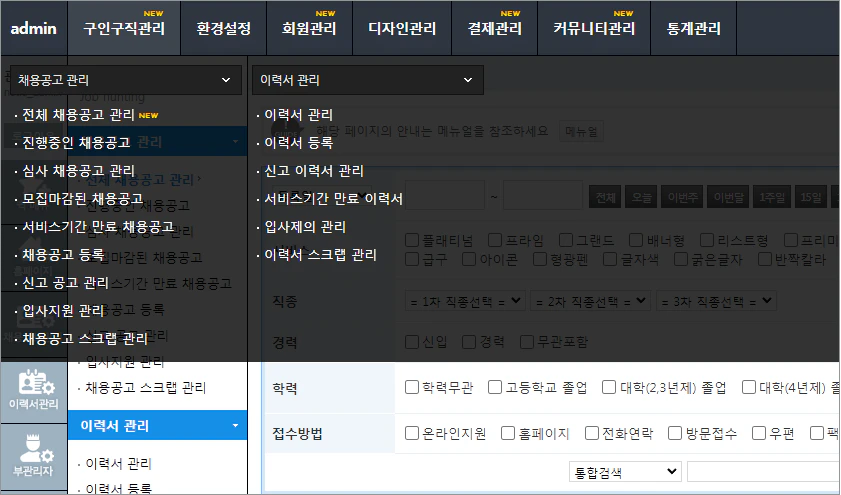Check the 무관포함 checkbox
Image resolution: width=841 pixels, height=495 pixels.
[x=527, y=342]
